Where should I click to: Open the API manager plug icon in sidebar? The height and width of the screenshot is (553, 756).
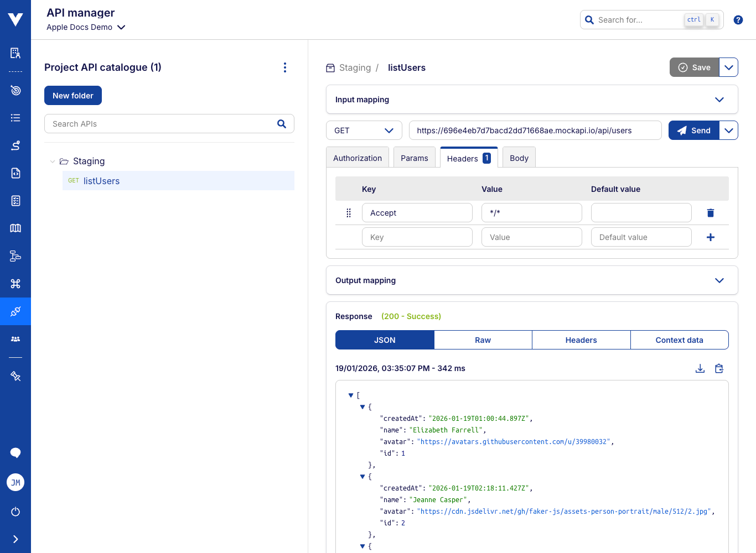(x=15, y=311)
